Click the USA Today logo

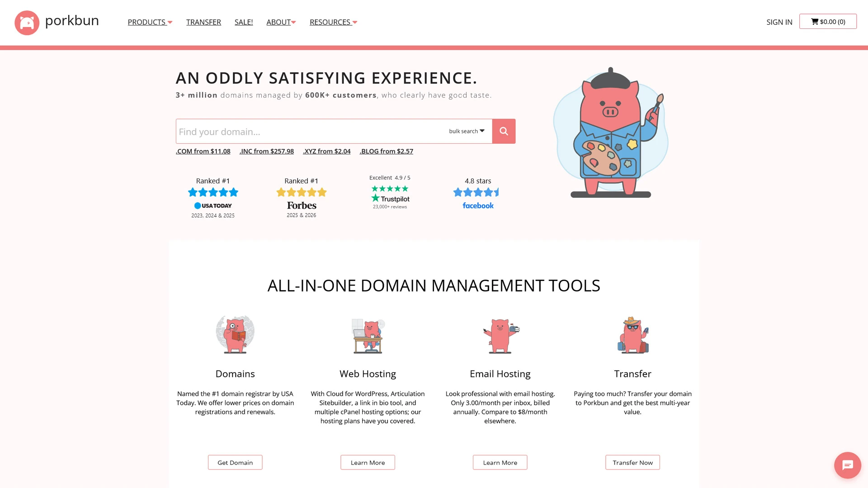pos(213,206)
